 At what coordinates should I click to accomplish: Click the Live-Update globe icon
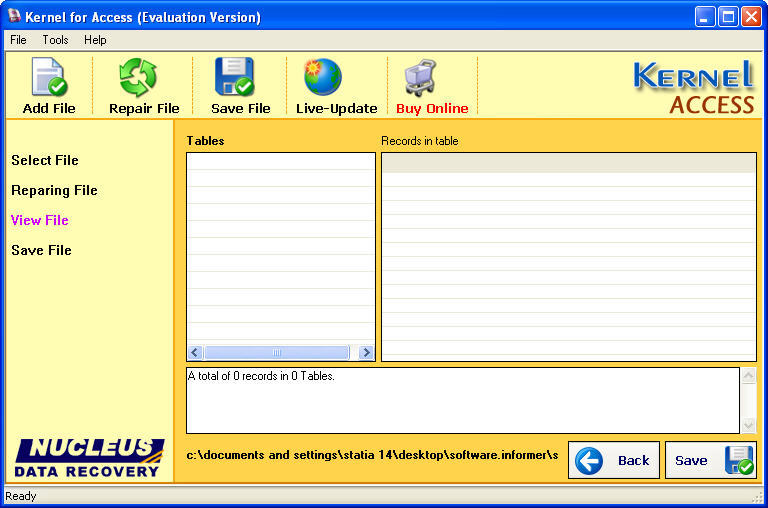(x=323, y=77)
